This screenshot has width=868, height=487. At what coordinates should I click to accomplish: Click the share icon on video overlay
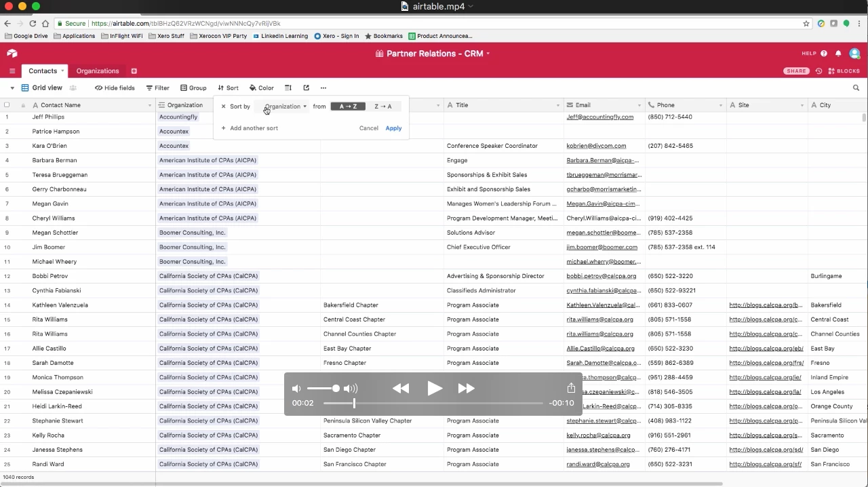click(571, 387)
